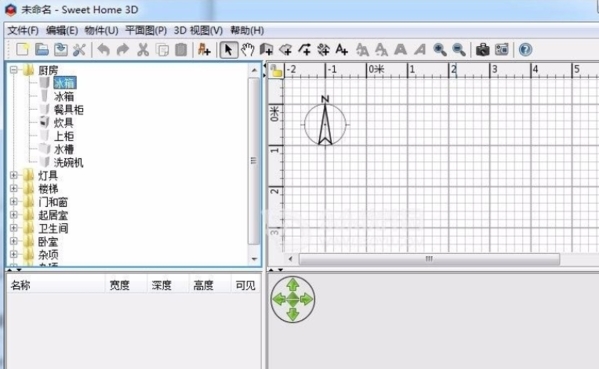
Task: Click the 3D view right arrow
Action: click(307, 299)
